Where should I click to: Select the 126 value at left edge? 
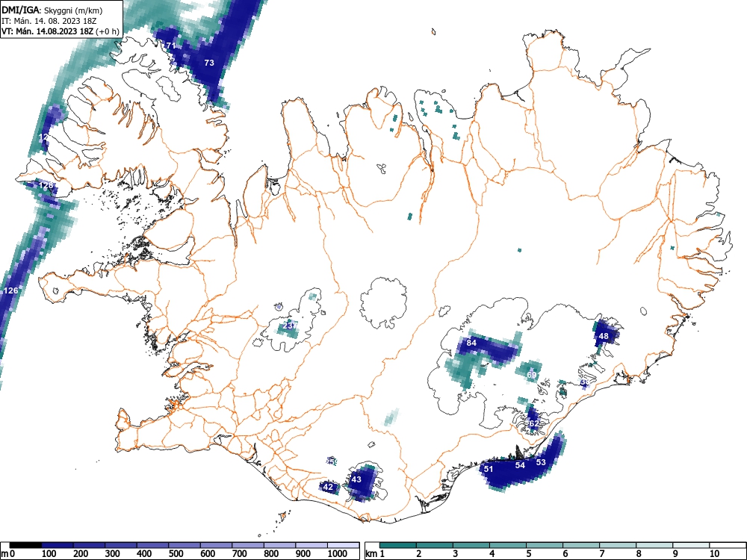pos(11,290)
